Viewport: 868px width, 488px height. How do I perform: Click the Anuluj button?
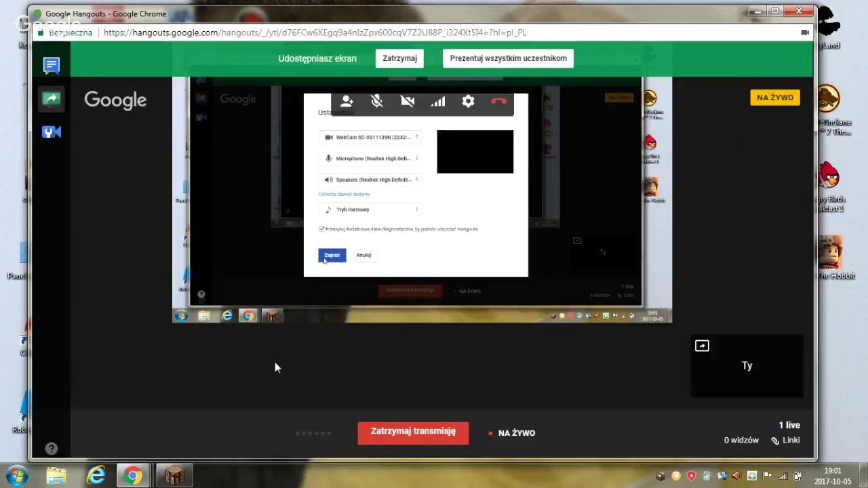pos(363,255)
